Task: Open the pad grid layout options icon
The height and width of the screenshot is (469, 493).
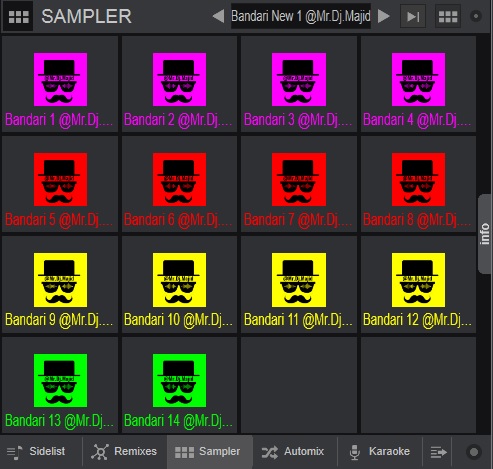Action: coord(448,16)
